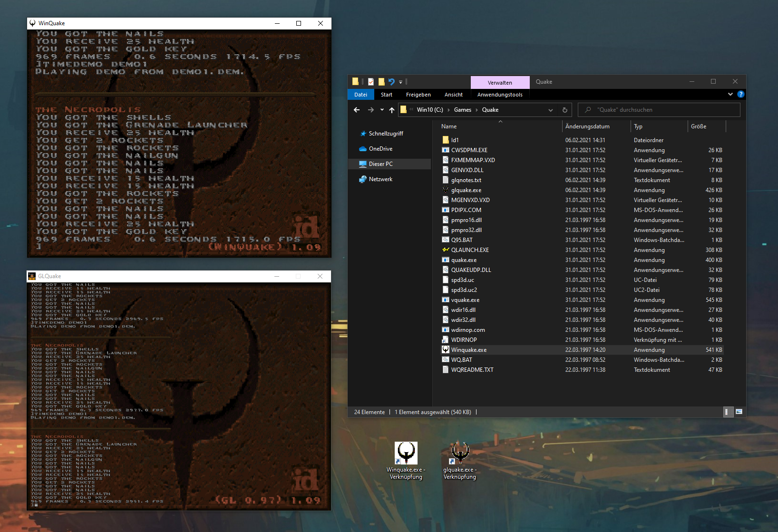
Task: Go back using the Explorer back arrow
Action: 357,110
